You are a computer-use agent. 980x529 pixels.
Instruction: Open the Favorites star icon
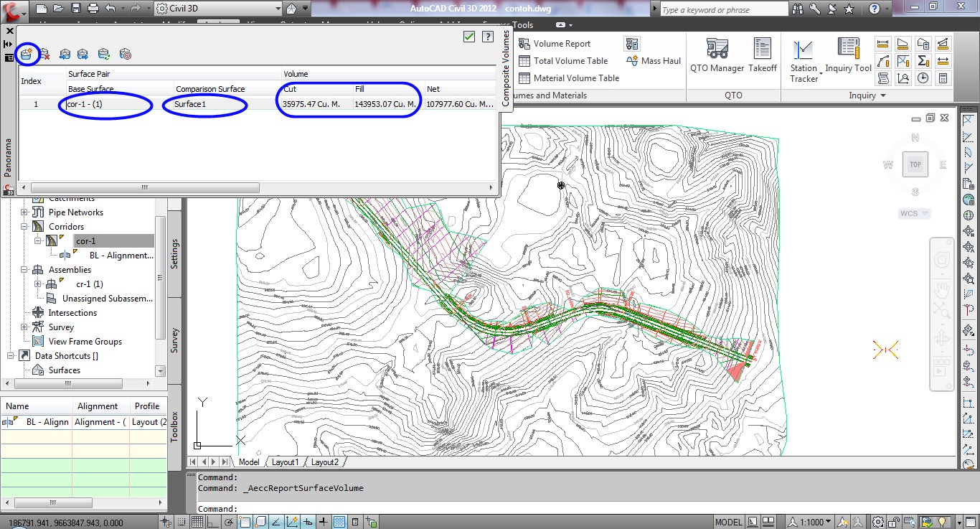849,9
